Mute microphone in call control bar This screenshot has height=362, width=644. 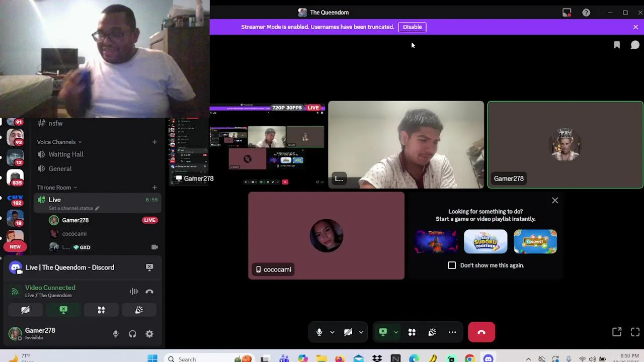pos(319,332)
